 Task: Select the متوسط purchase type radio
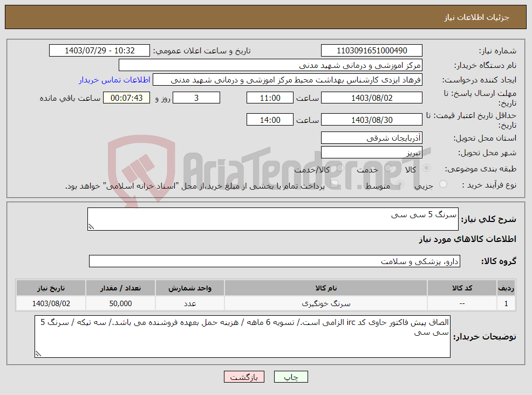(x=400, y=184)
